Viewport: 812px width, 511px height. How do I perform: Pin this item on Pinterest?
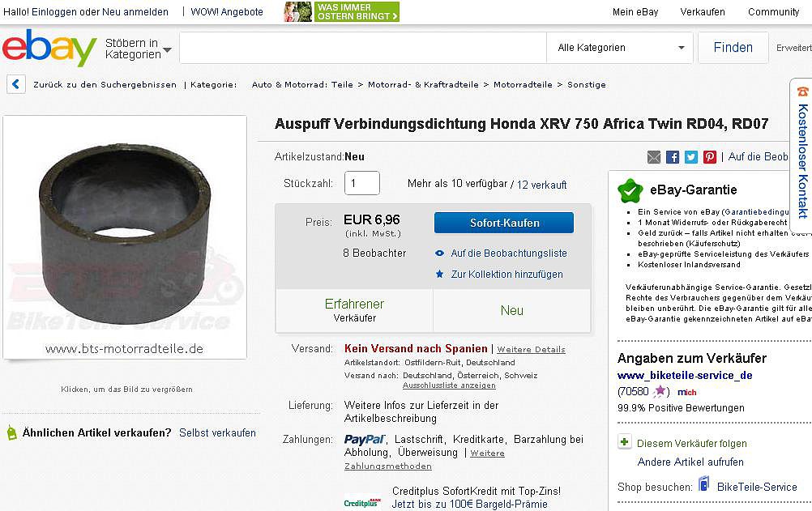(x=709, y=157)
